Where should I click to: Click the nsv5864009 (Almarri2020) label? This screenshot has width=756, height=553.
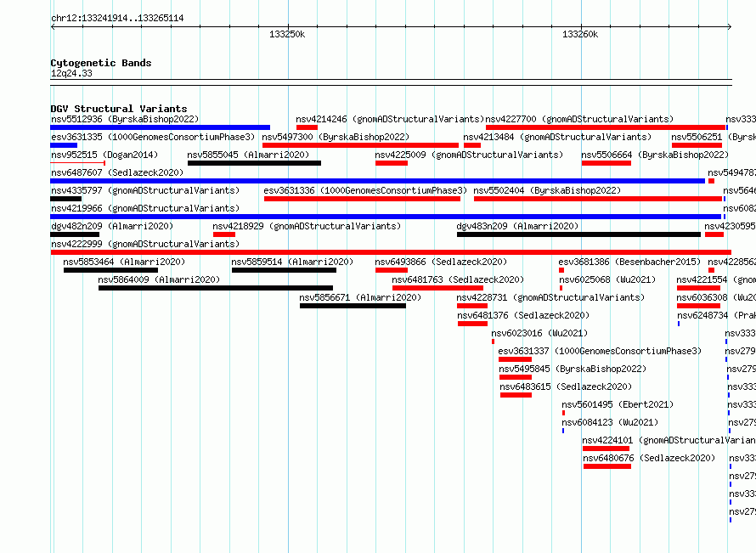159,279
